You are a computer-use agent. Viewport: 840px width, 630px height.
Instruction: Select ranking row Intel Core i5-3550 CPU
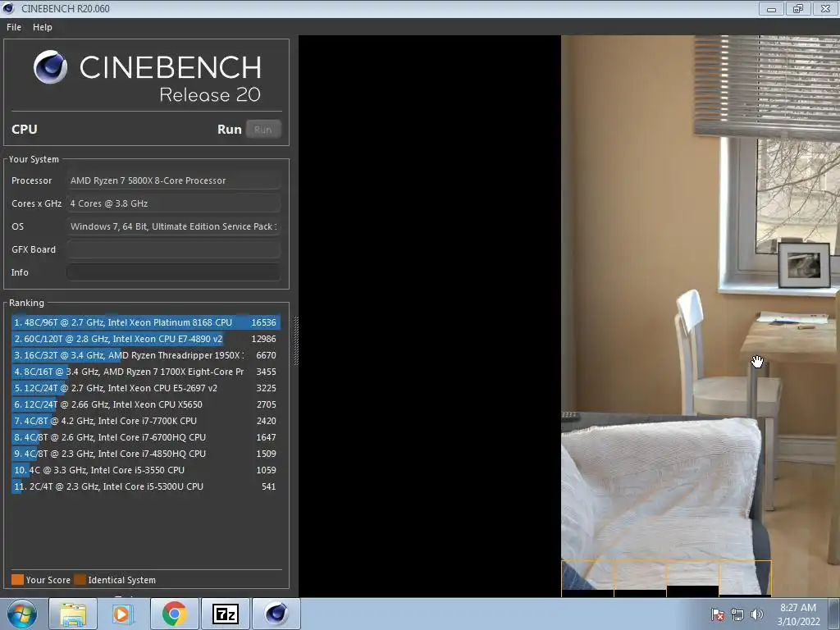(145, 470)
